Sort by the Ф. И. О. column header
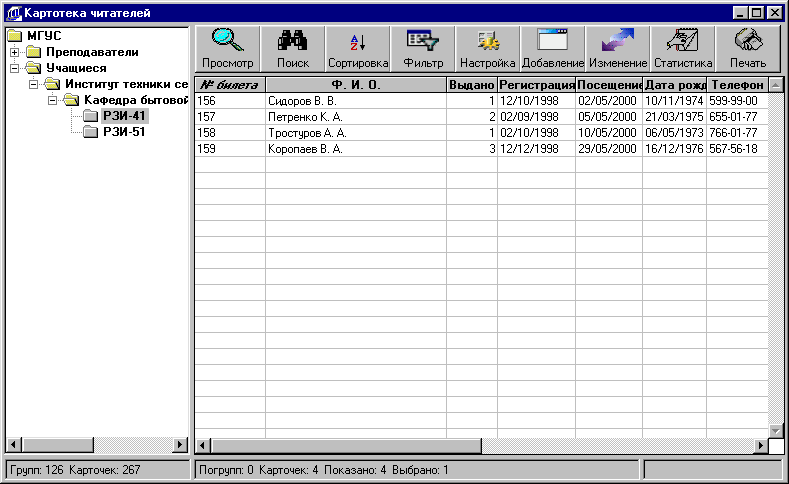 pos(355,85)
